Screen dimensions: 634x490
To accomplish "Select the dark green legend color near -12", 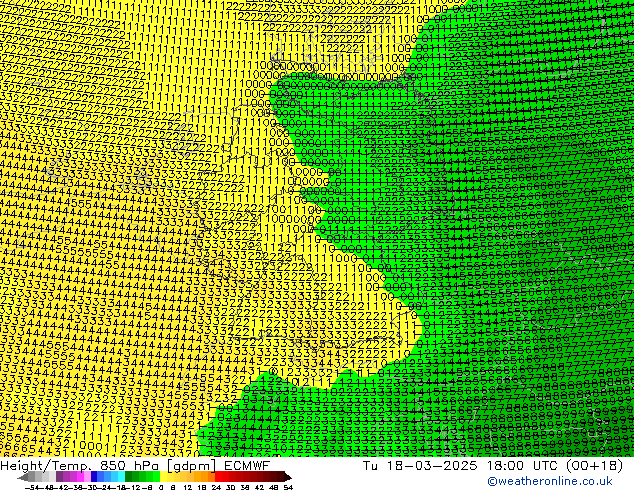I will [x=128, y=477].
